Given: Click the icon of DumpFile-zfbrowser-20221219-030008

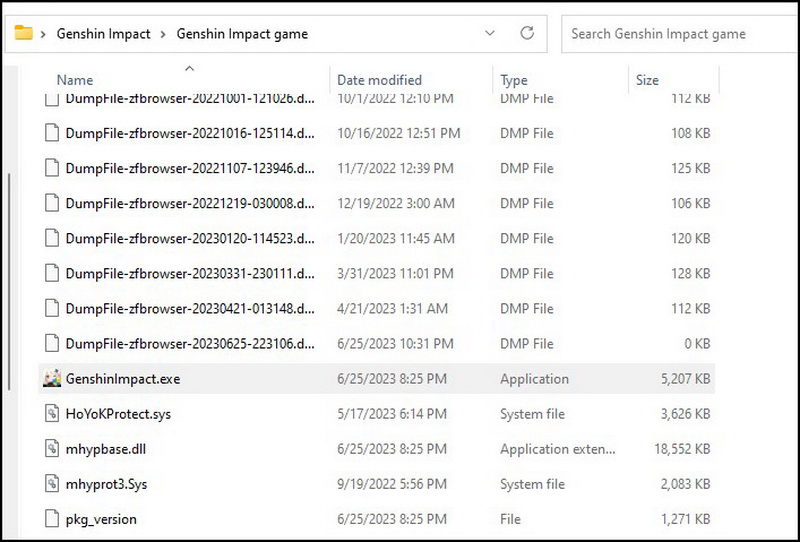Looking at the screenshot, I should pos(52,203).
